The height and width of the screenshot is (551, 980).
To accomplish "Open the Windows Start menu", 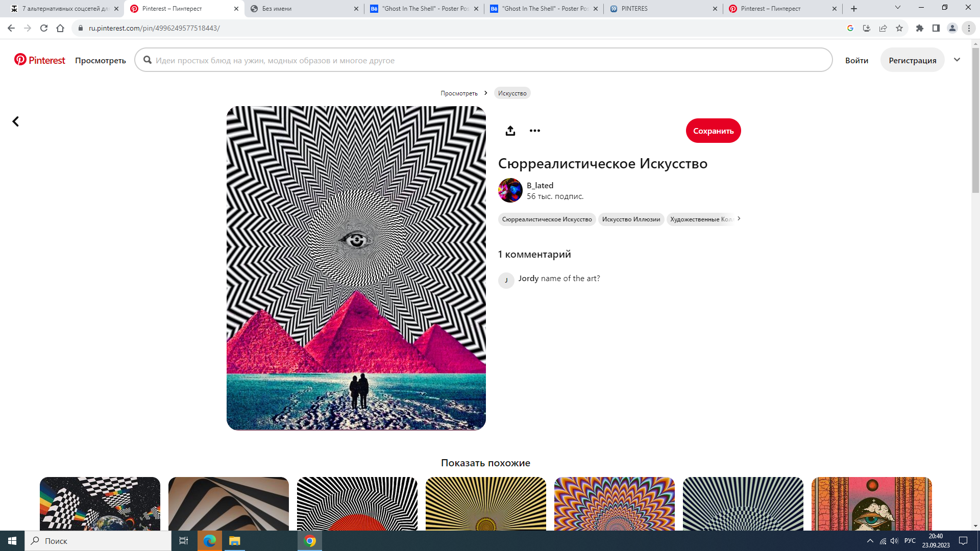I will [12, 541].
